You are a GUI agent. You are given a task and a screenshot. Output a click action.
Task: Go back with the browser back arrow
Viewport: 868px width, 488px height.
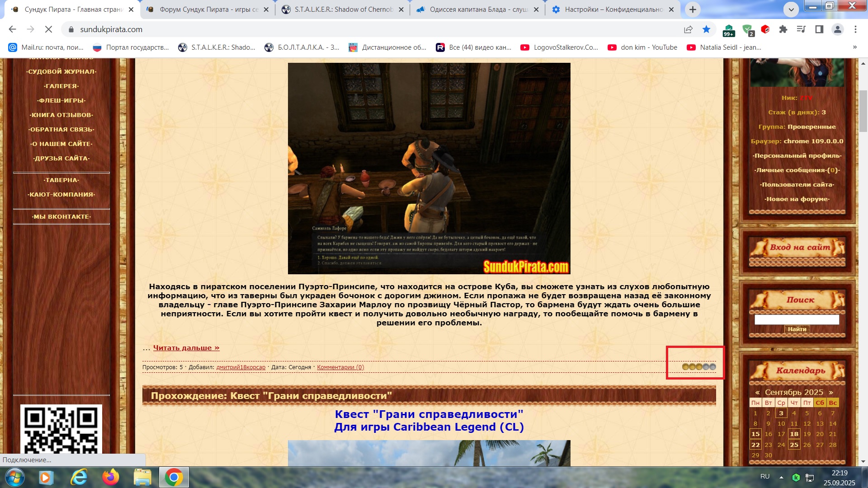tap(12, 29)
